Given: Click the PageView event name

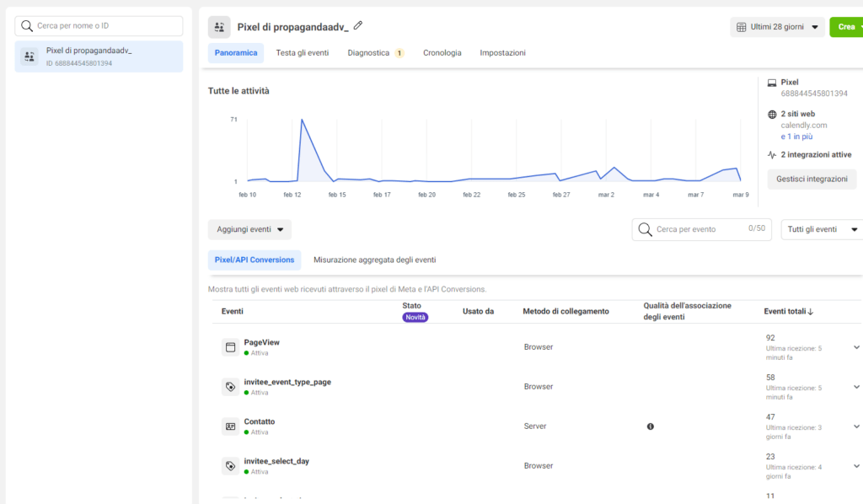Looking at the screenshot, I should (261, 342).
